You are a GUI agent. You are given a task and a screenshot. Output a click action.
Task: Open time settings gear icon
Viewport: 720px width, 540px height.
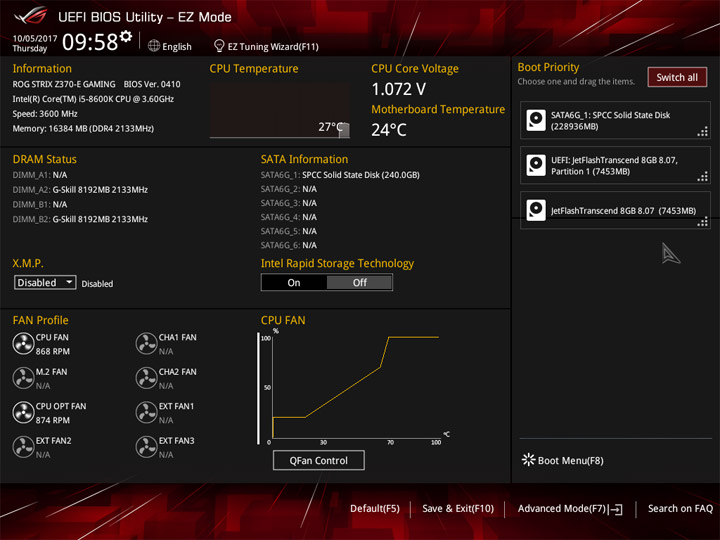click(x=126, y=36)
